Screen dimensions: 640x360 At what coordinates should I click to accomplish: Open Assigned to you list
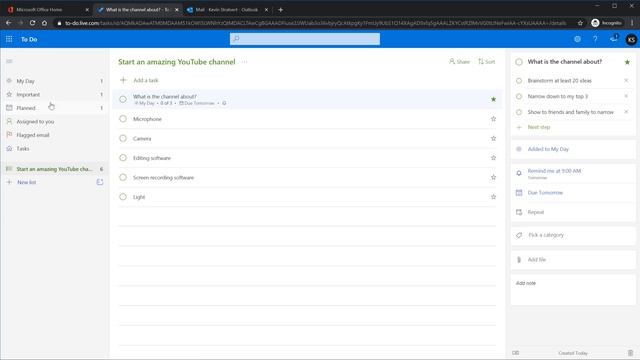tap(55, 121)
